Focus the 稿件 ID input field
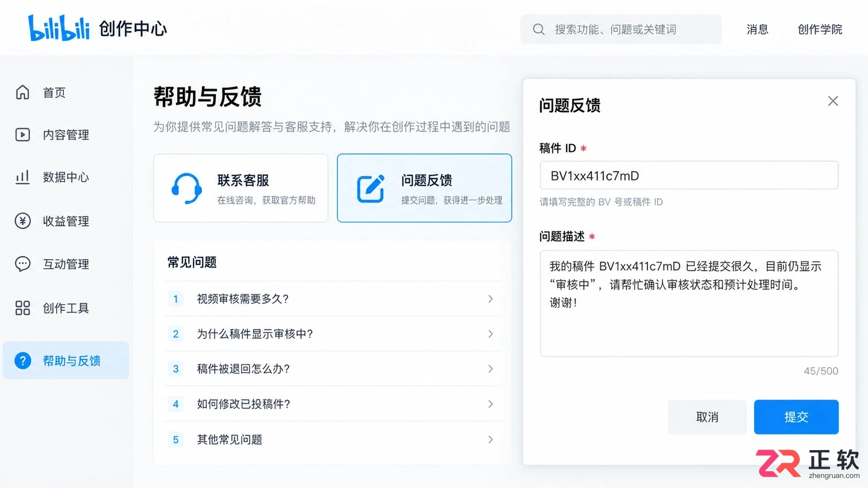 tap(689, 175)
